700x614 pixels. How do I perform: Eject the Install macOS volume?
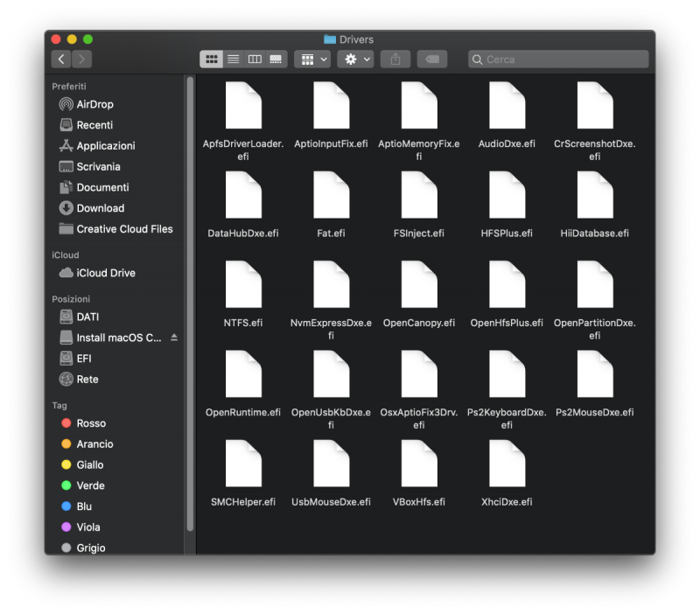tap(174, 338)
